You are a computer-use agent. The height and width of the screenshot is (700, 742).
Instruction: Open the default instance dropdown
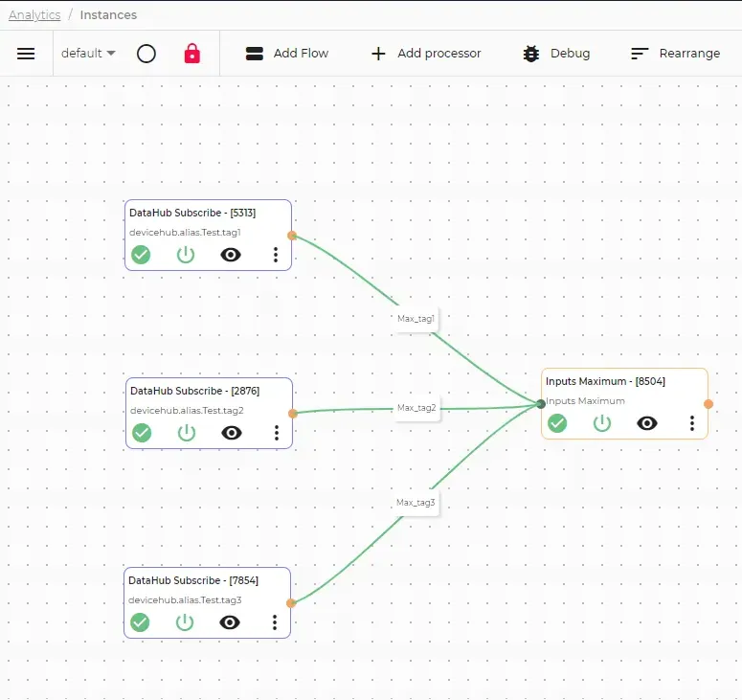pos(88,53)
